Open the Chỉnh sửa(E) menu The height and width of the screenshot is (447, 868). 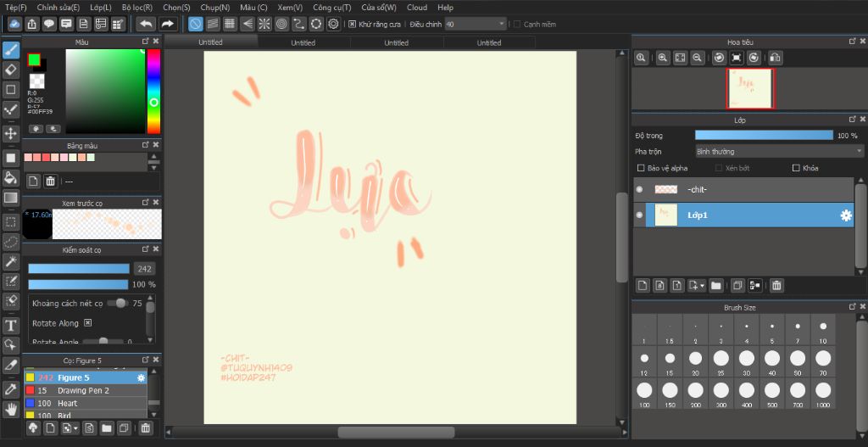pos(58,8)
